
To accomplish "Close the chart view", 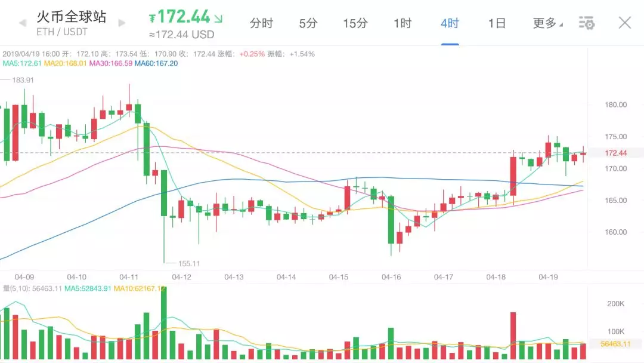I will (625, 23).
